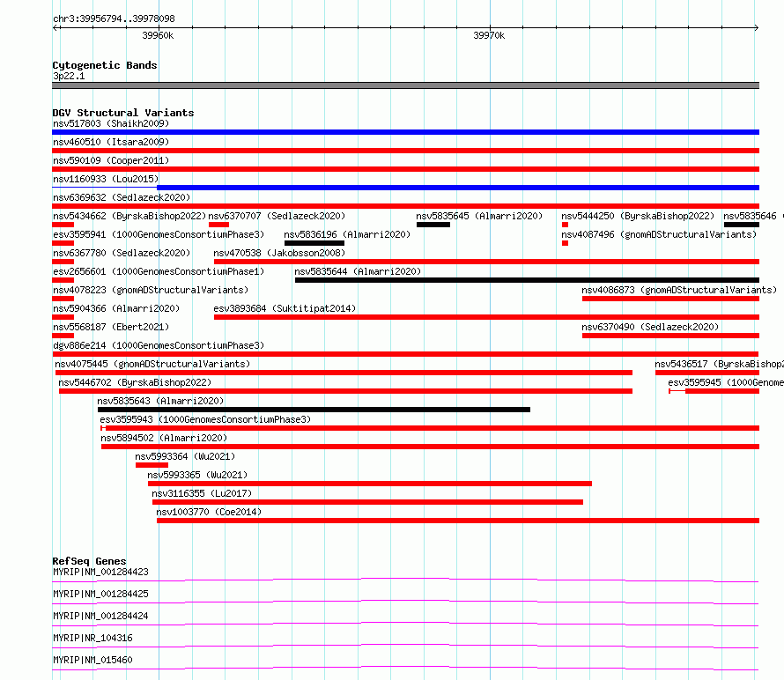Click the short red bar under nsv5993364

[x=152, y=465]
